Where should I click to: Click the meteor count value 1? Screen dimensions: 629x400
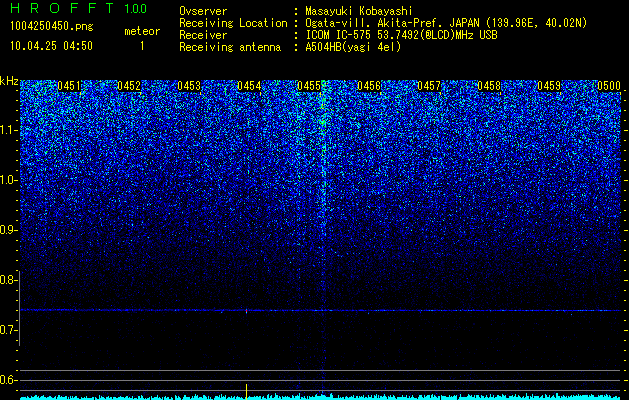[142, 46]
